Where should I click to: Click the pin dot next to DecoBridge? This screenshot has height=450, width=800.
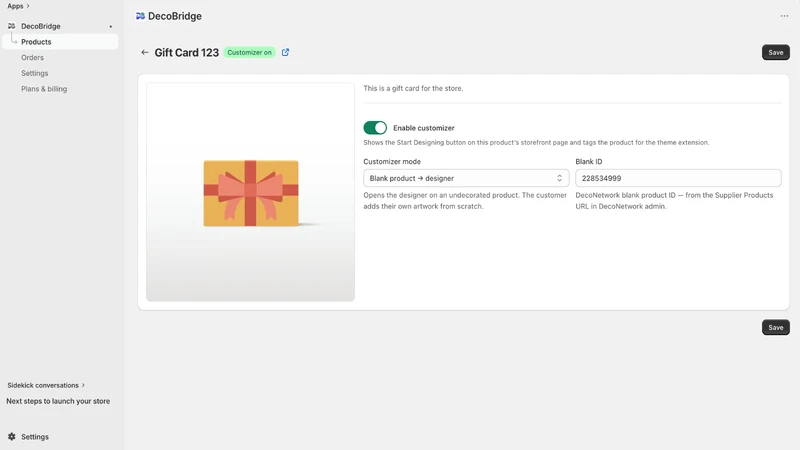point(111,26)
